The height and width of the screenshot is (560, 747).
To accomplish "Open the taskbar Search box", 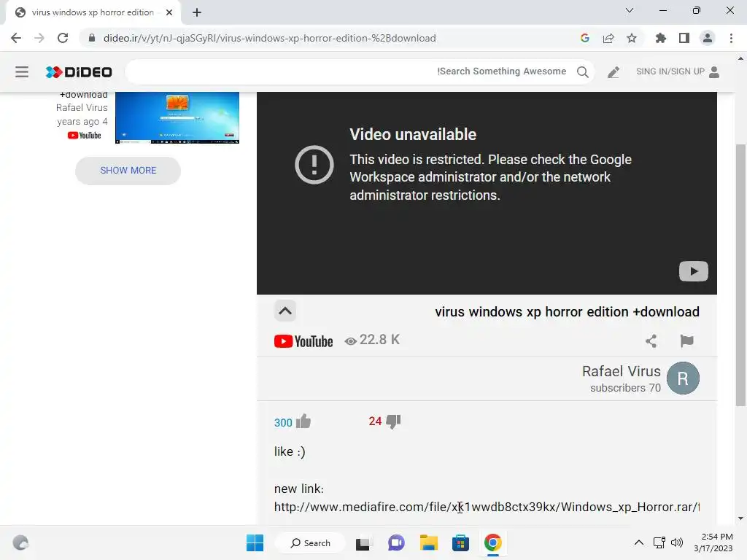I will [311, 542].
